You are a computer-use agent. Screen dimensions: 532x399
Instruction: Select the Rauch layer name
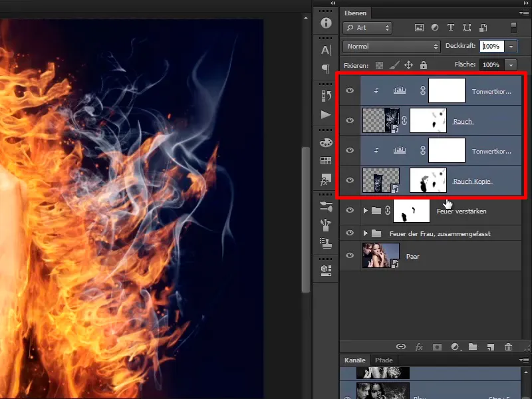pos(463,121)
